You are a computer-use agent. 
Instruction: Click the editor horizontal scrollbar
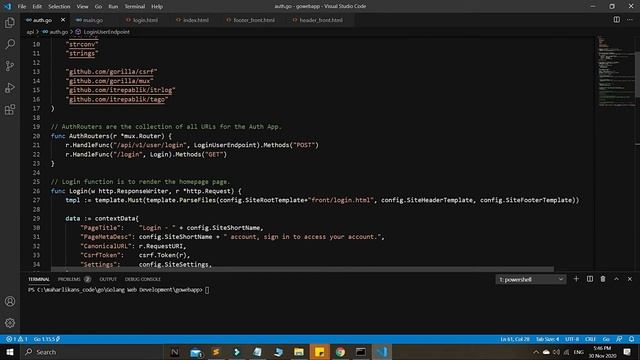click(302, 269)
